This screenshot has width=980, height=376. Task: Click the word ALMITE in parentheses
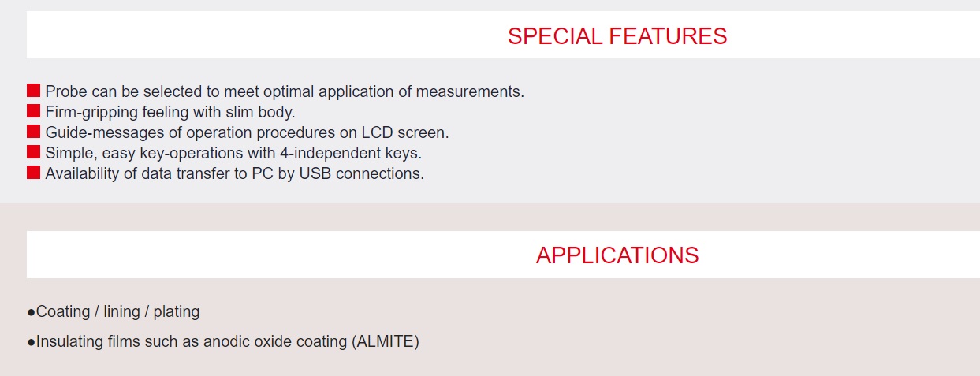coord(386,341)
